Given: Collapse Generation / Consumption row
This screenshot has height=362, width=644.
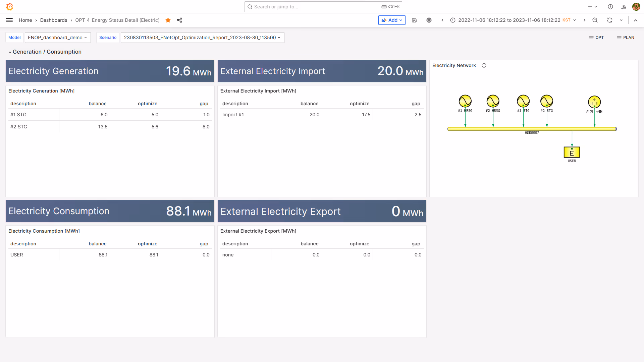Looking at the screenshot, I should coord(45,52).
